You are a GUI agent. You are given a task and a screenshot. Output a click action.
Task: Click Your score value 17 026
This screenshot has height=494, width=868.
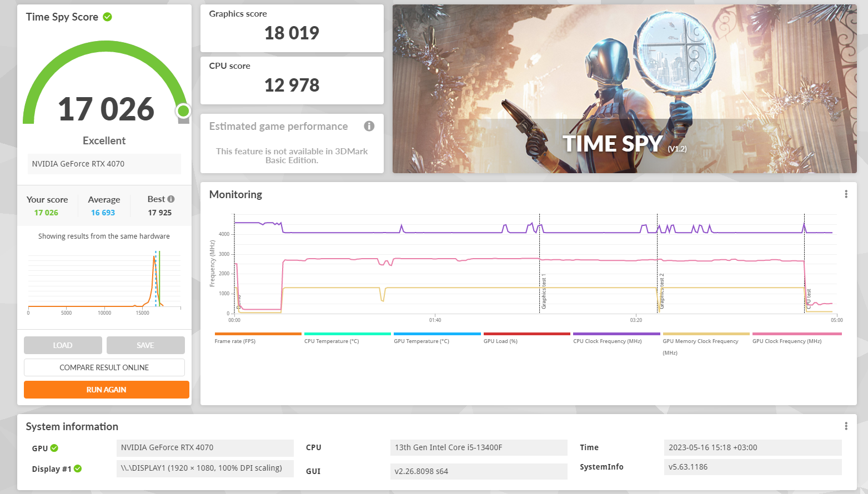46,213
